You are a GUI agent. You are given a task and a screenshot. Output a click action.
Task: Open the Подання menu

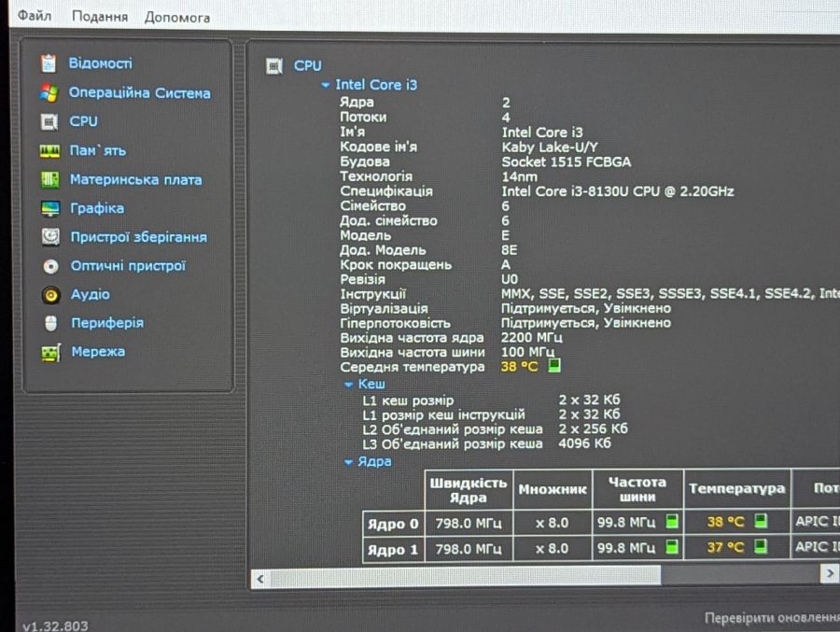[x=100, y=17]
